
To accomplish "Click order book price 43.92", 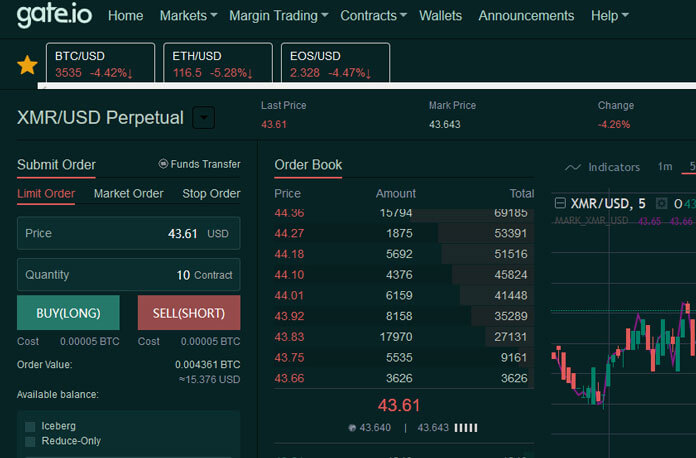I will (x=289, y=316).
